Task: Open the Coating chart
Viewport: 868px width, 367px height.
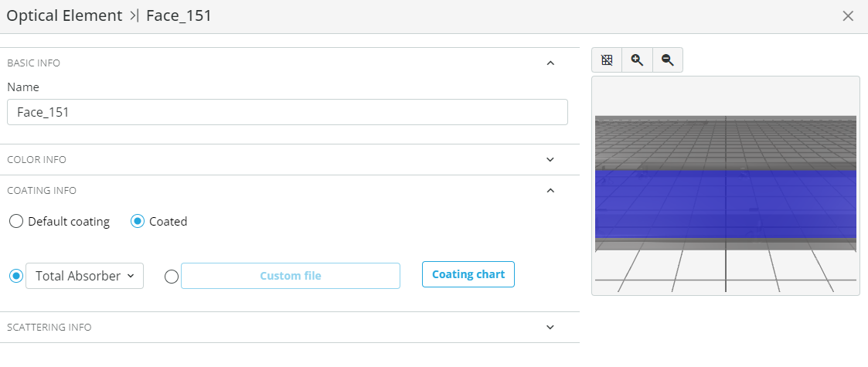Action: [468, 274]
